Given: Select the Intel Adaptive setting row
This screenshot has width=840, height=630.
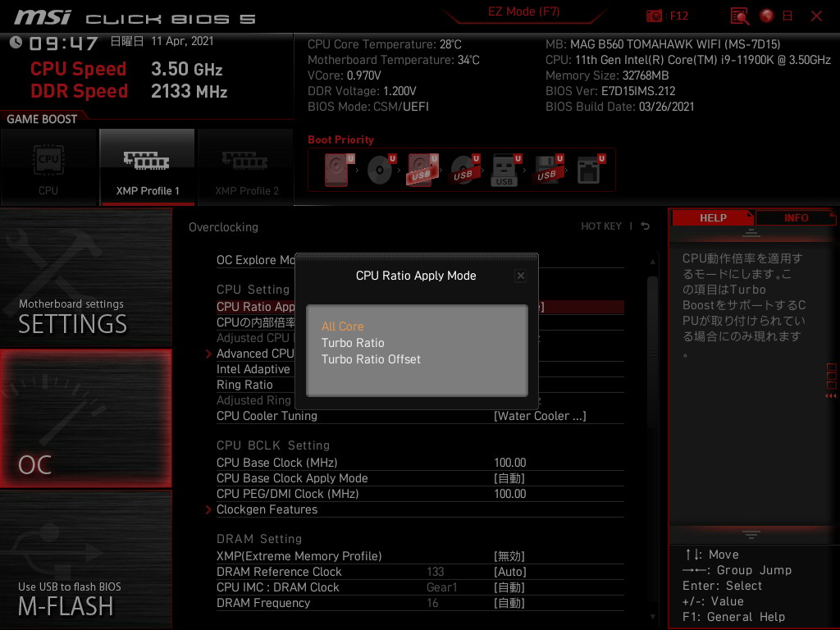Looking at the screenshot, I should [256, 369].
